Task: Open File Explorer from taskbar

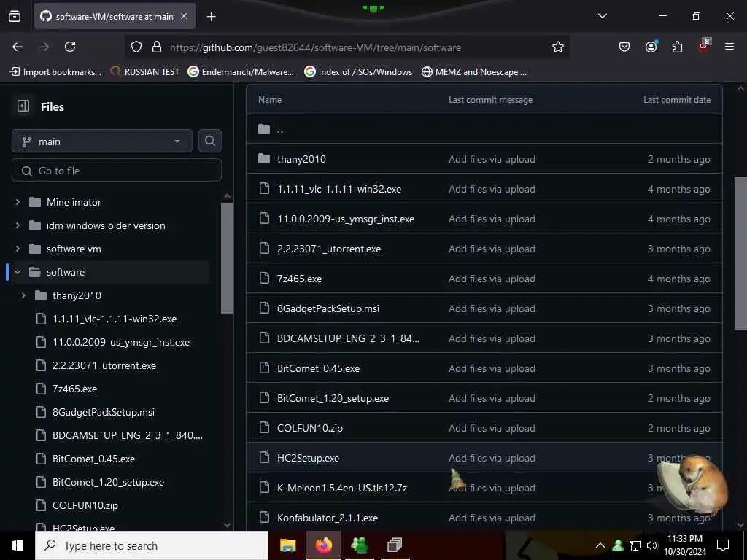Action: pyautogui.click(x=287, y=545)
